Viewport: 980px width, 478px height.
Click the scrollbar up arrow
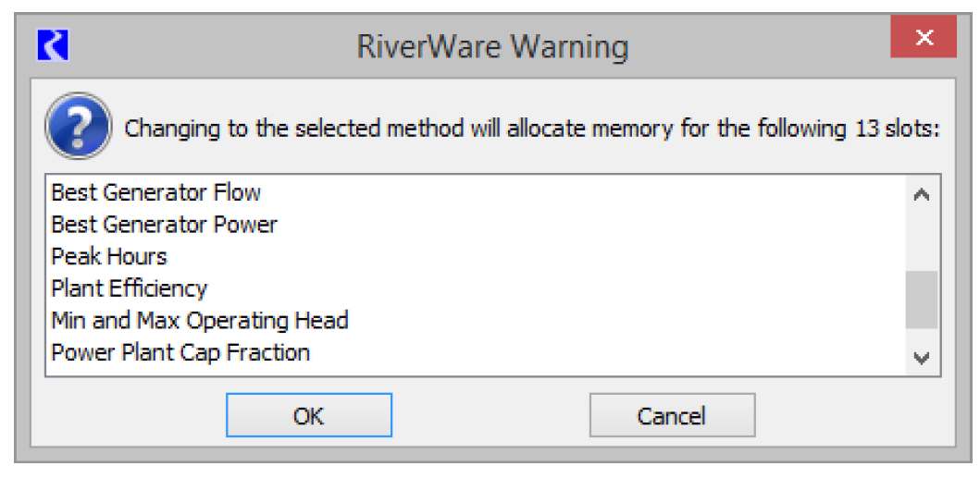click(x=921, y=195)
